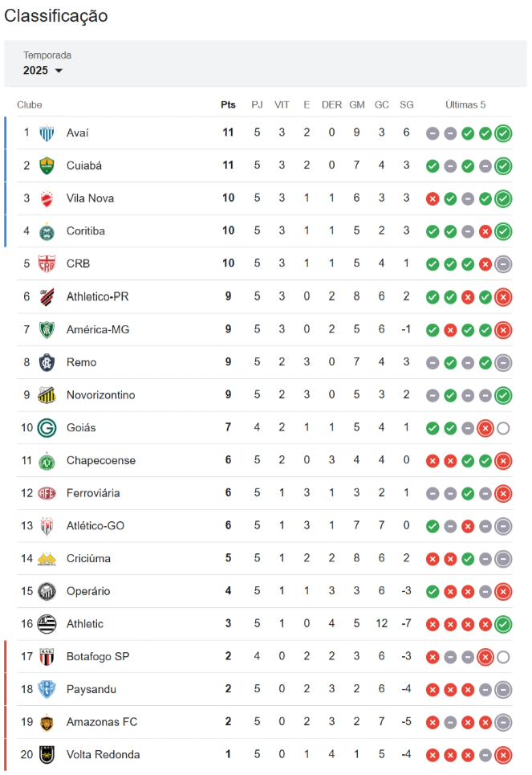
Task: Open the Chapecoense team link
Action: point(101,460)
